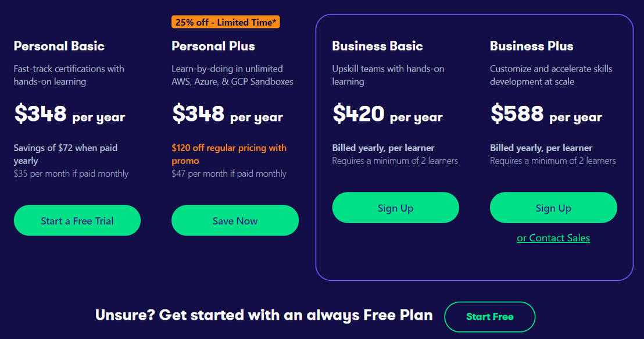This screenshot has height=339, width=644.
Task: Click the Business Basic heading
Action: point(377,46)
